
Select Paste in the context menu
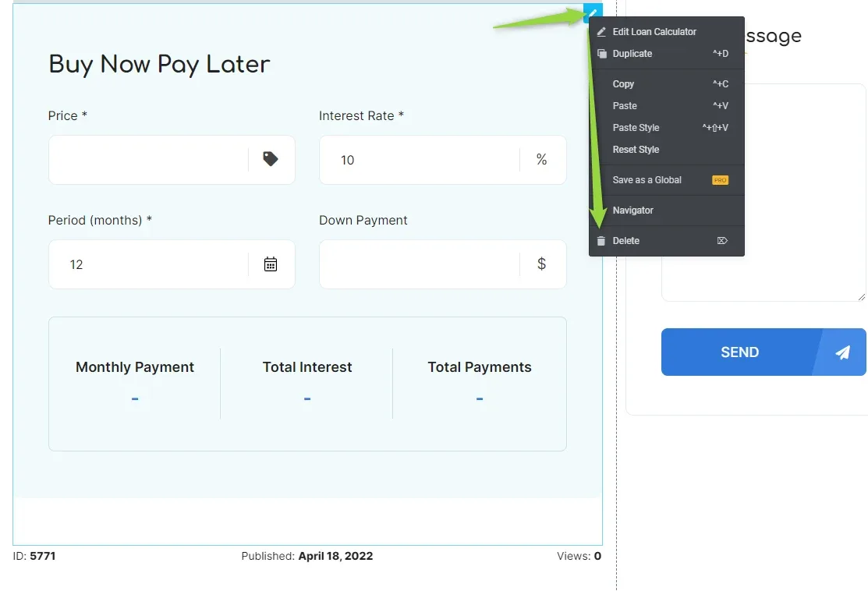click(667, 106)
